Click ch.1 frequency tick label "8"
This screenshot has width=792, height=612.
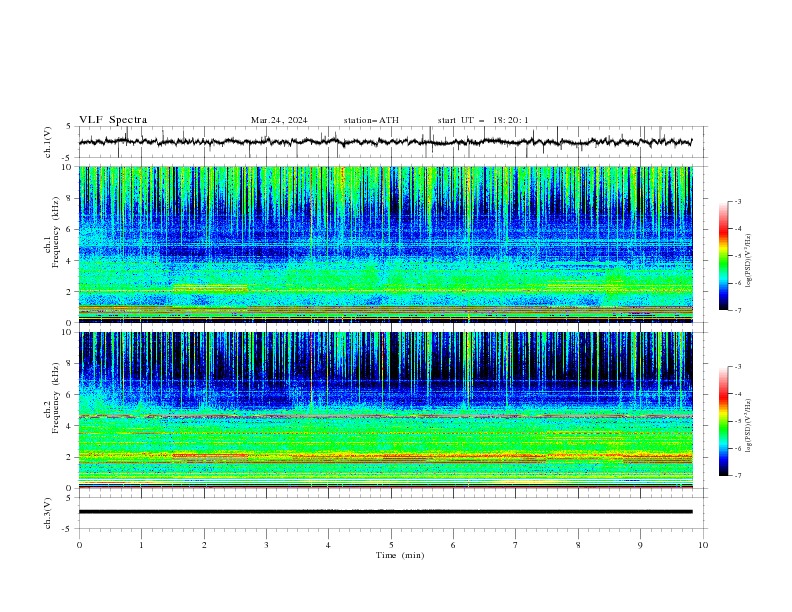pyautogui.click(x=71, y=198)
